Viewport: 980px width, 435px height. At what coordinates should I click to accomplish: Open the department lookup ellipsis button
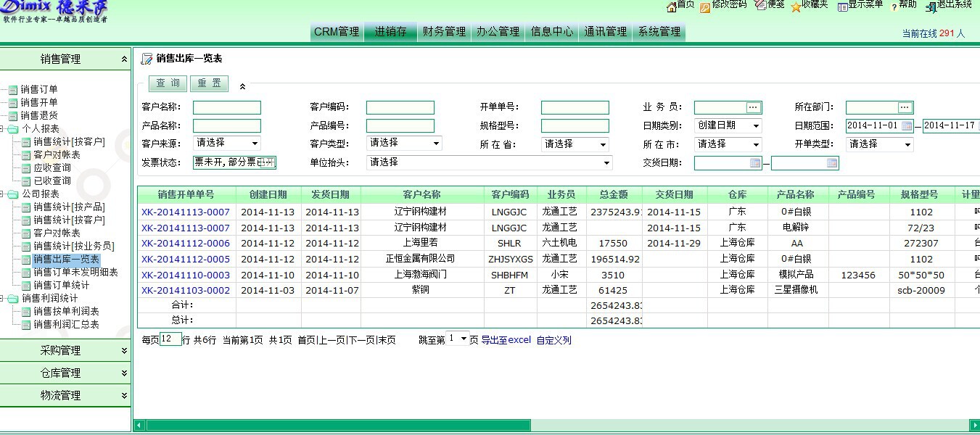(905, 107)
